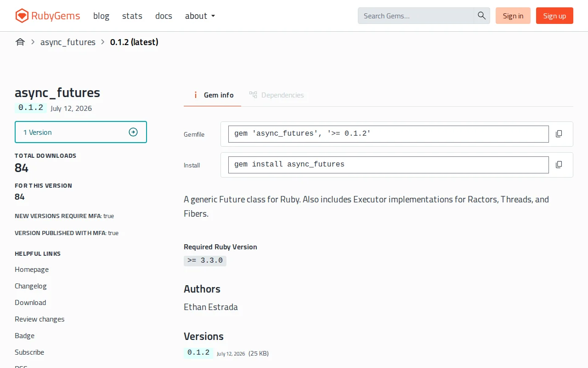
Task: Click the Subscribe link
Action: [29, 352]
